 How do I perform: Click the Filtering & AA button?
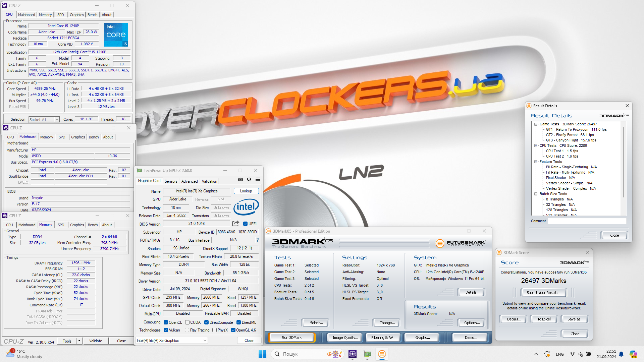pyautogui.click(x=384, y=338)
